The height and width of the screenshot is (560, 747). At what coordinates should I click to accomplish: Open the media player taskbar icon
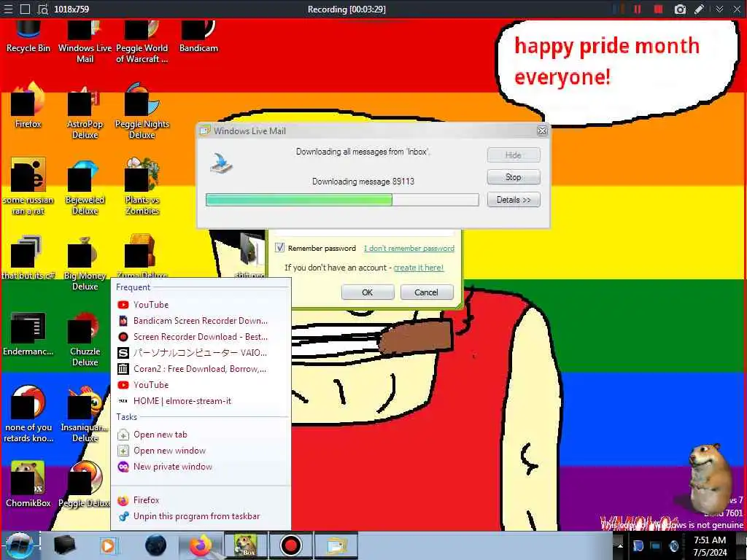108,545
